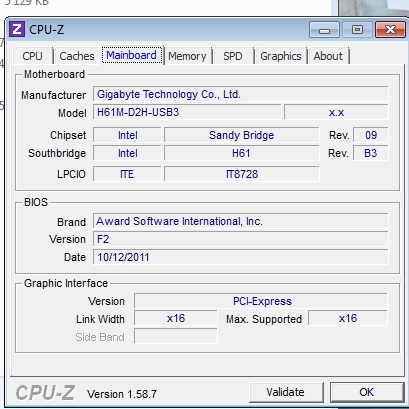Switch to the Graphics tab
The height and width of the screenshot is (409, 409).
click(281, 56)
